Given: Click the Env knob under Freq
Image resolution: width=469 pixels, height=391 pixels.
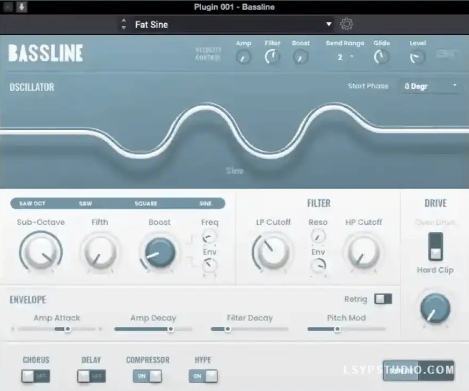Looking at the screenshot, I should [209, 266].
